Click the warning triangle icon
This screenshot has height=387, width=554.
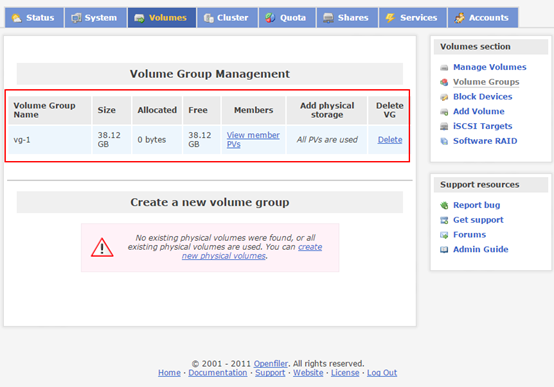click(x=102, y=247)
